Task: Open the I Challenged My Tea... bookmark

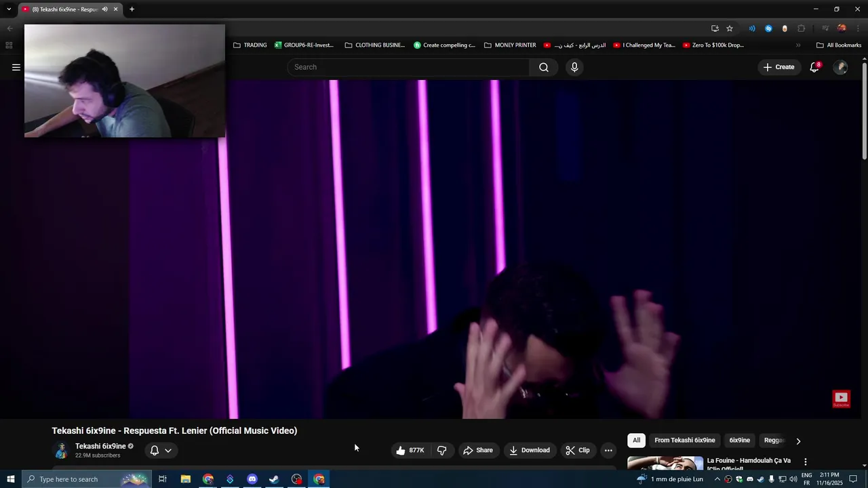Action: (644, 45)
